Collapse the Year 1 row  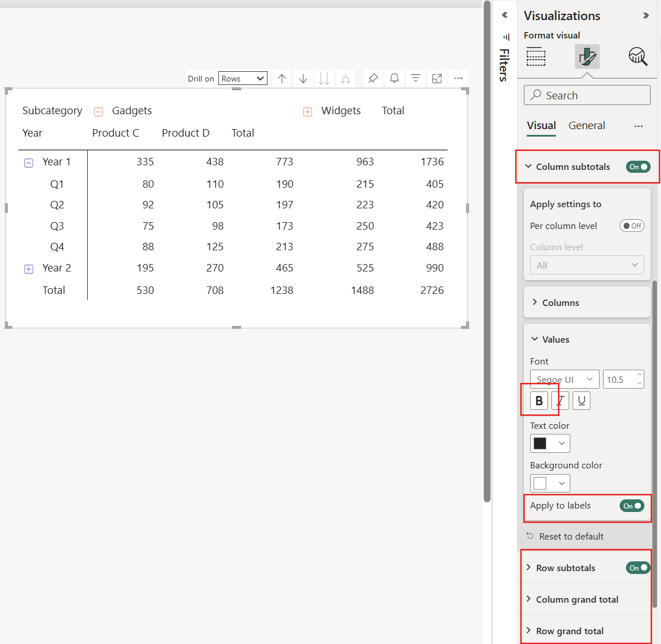29,163
